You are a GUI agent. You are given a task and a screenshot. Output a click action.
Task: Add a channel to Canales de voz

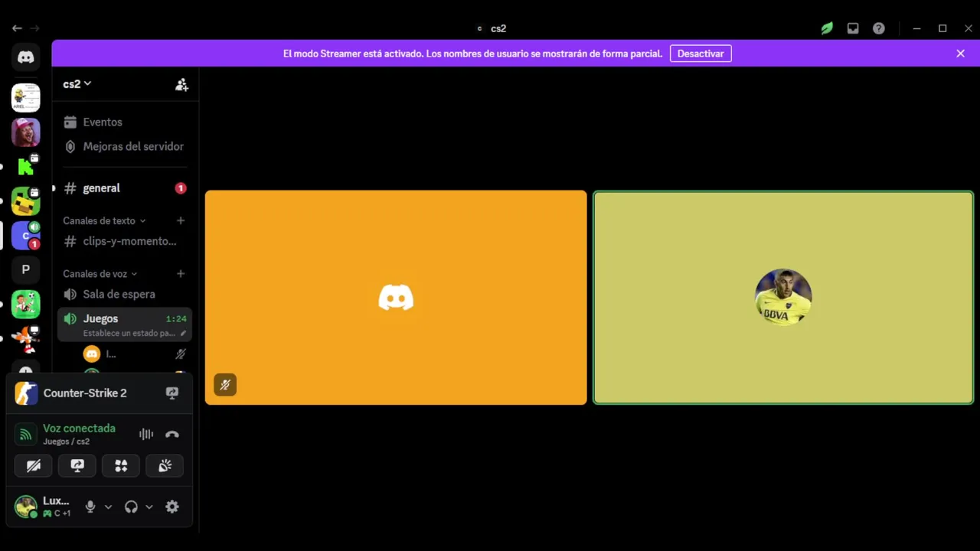181,273
